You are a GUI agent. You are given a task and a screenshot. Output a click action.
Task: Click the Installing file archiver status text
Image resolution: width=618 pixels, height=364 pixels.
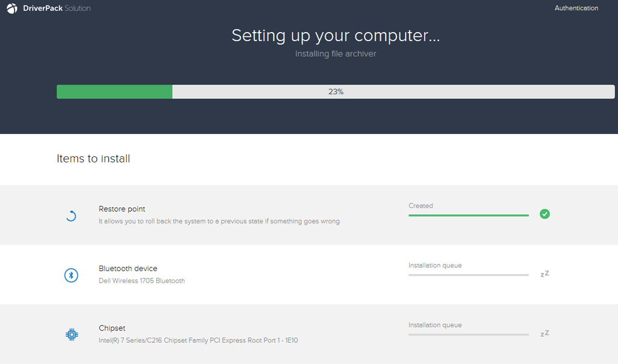tap(336, 54)
